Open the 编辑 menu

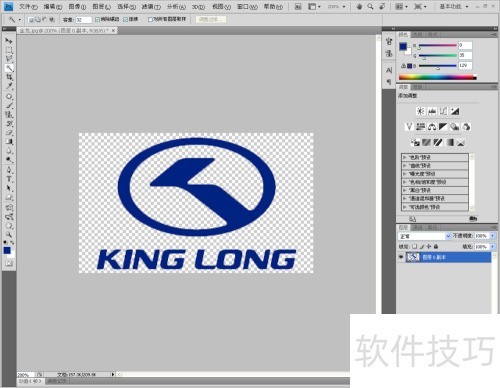(x=53, y=6)
